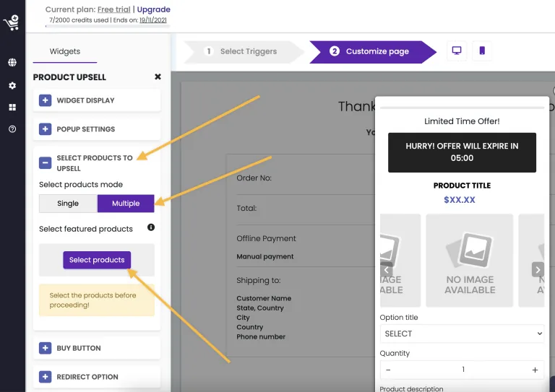Click the shopping cart app logo
Viewport: 555px width, 392px height.
click(12, 23)
